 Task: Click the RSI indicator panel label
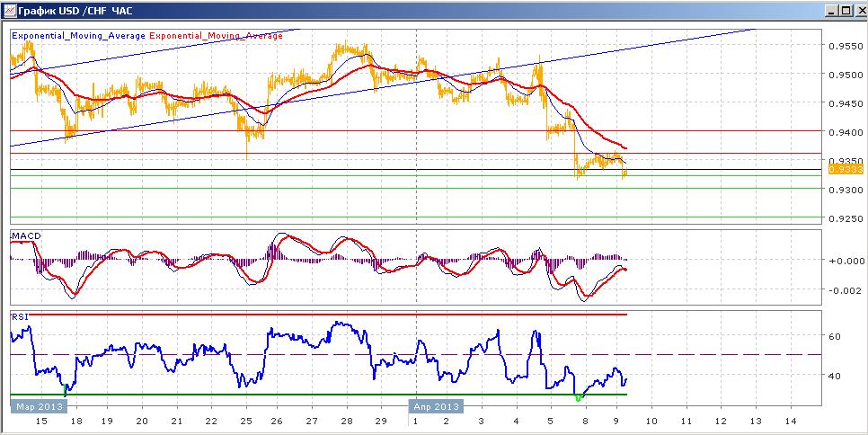(x=20, y=316)
